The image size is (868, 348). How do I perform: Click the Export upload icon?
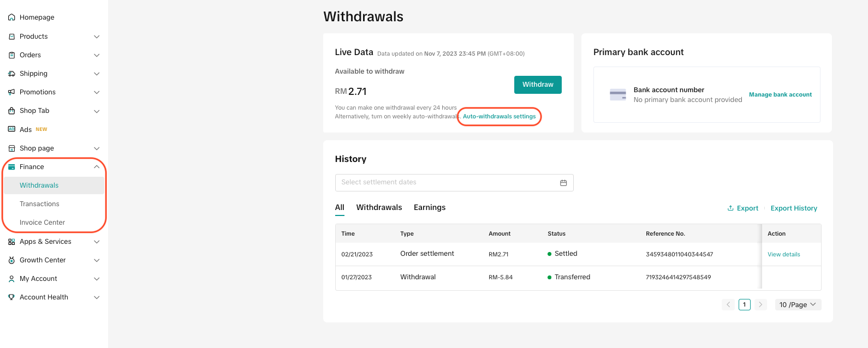tap(730, 208)
